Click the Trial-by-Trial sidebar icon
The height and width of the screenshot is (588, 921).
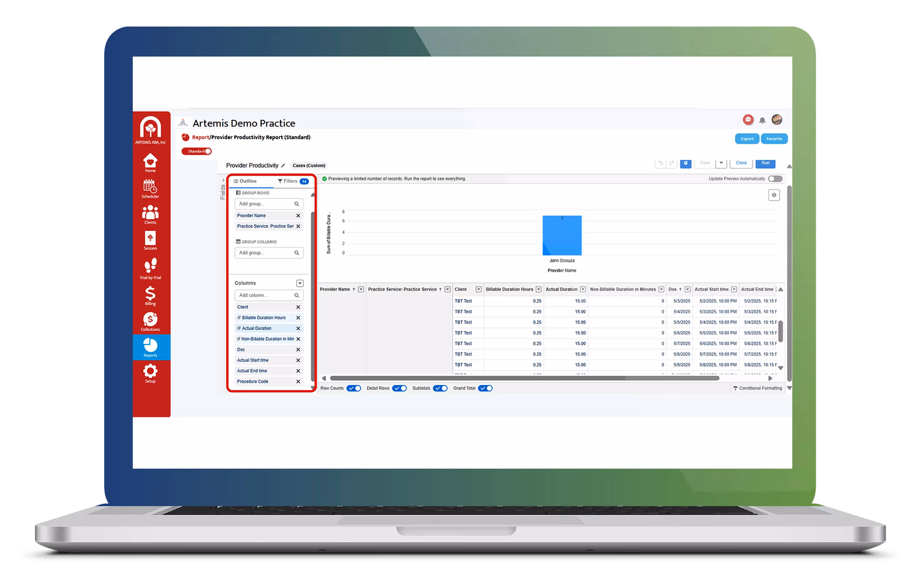point(150,268)
